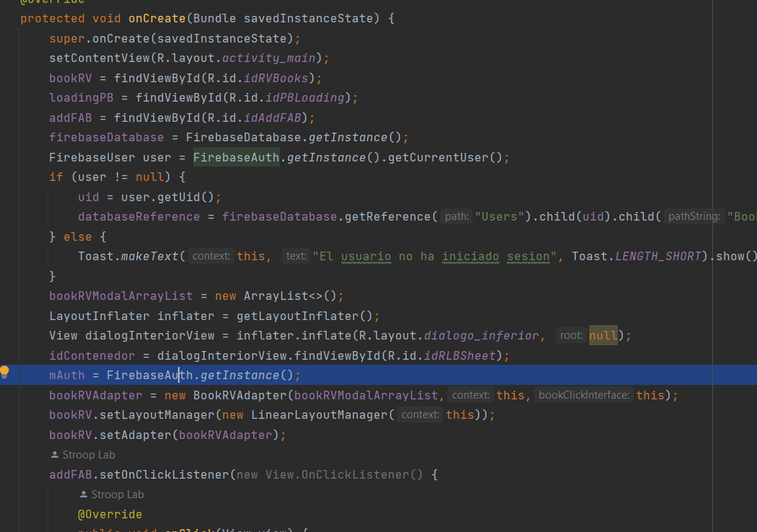
Task: Click the "El usuario no ha iniciado sesion" string
Action: point(435,257)
